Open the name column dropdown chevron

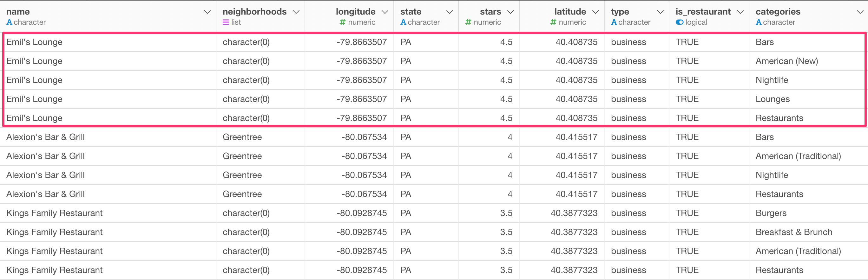[207, 12]
